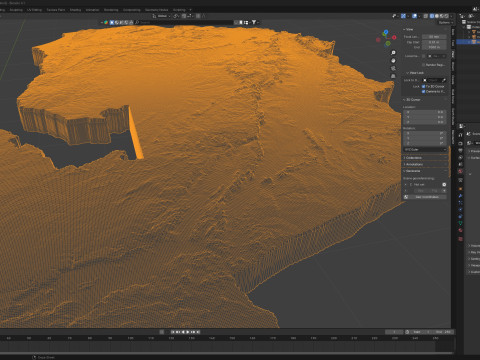
Task: Open World properties tab icon
Action: pyautogui.click(x=460, y=171)
